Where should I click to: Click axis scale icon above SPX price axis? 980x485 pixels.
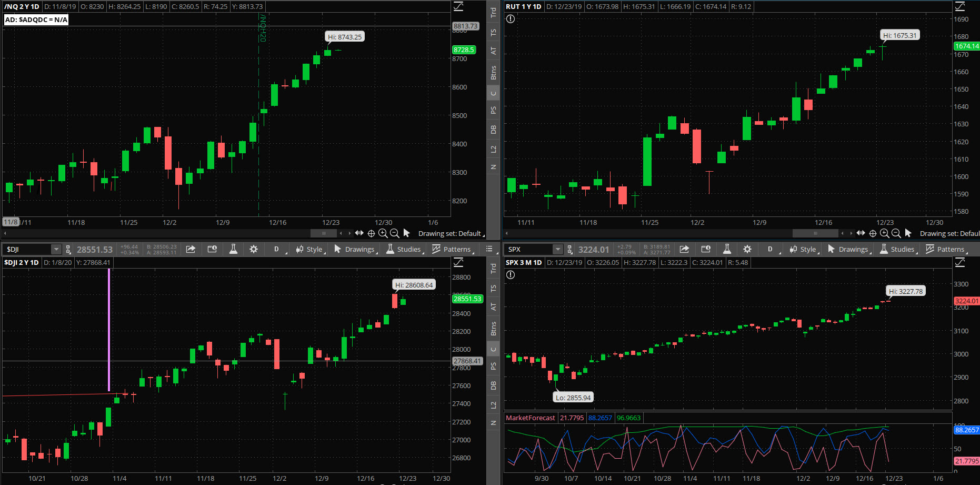pos(960,262)
